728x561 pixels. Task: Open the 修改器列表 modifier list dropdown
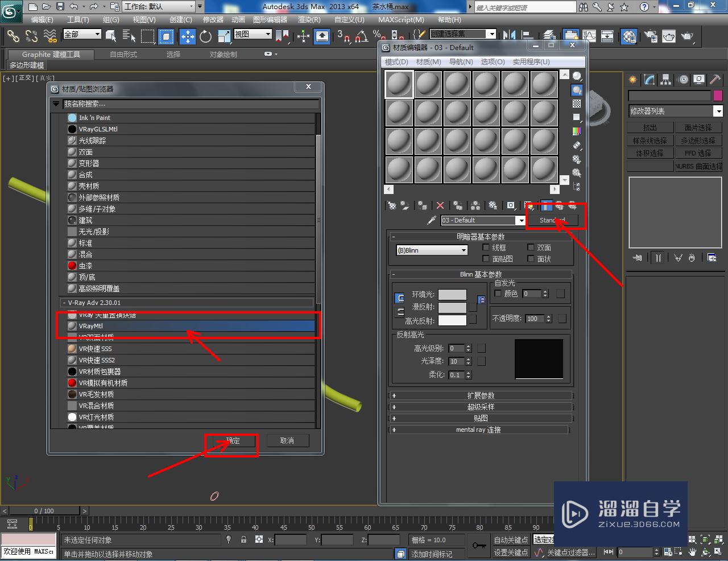click(x=675, y=111)
